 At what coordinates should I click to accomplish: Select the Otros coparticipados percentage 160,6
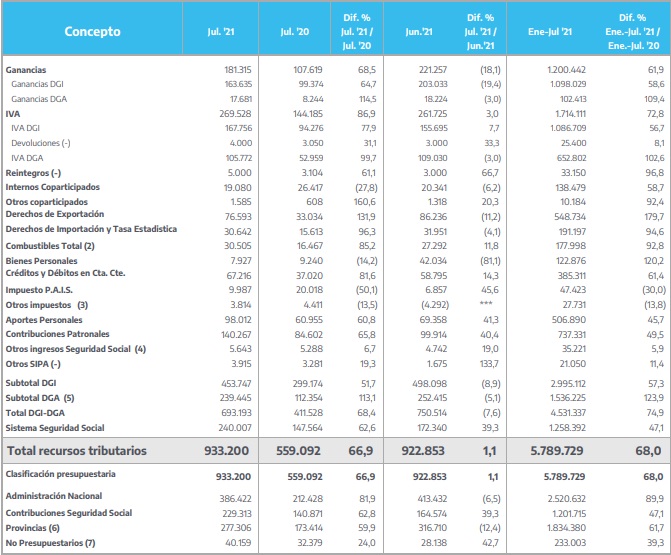coord(365,202)
